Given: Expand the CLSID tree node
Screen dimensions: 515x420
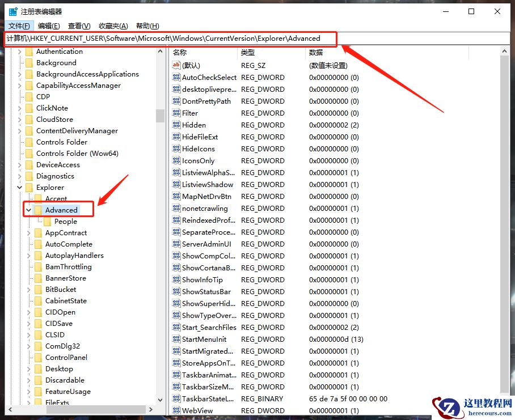Looking at the screenshot, I should [28, 334].
